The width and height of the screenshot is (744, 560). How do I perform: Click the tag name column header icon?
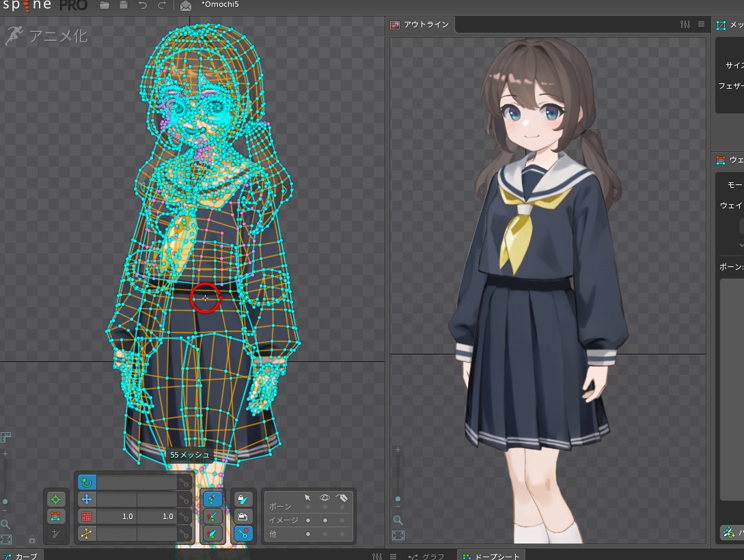coord(342,497)
